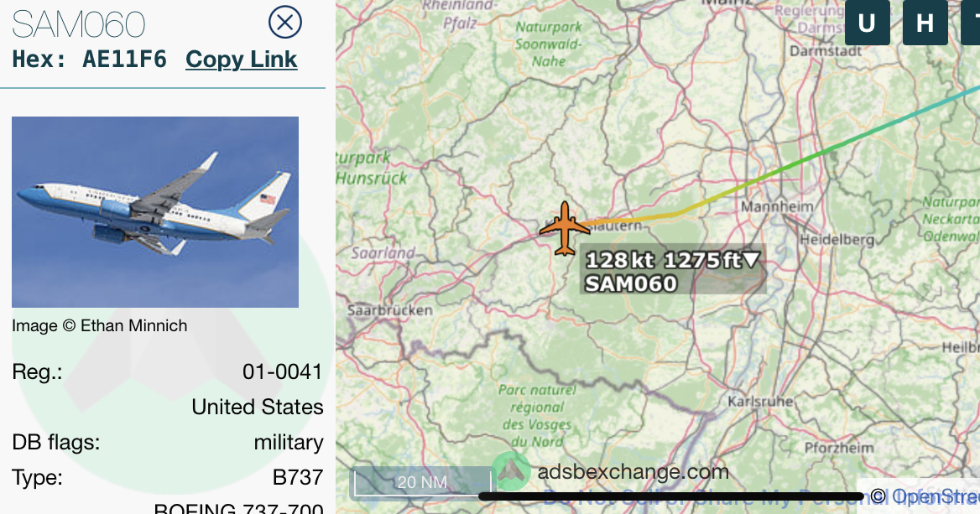Toggle the H map button

925,23
